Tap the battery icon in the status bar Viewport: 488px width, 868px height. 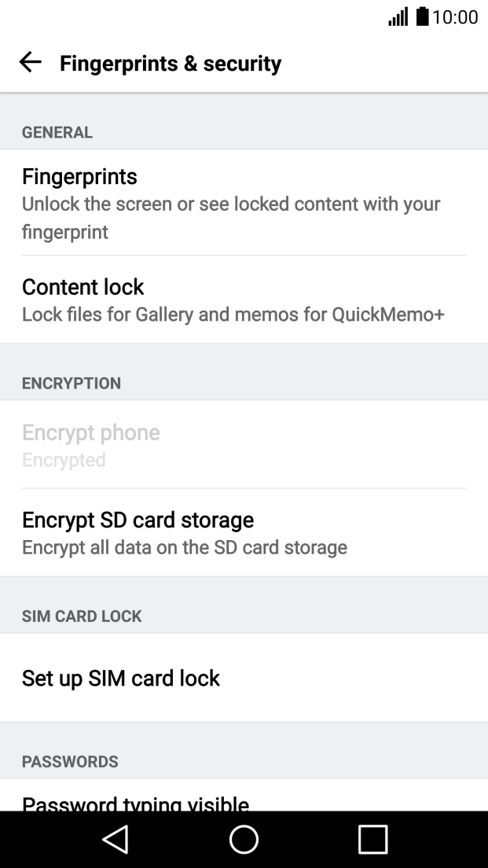pyautogui.click(x=423, y=14)
